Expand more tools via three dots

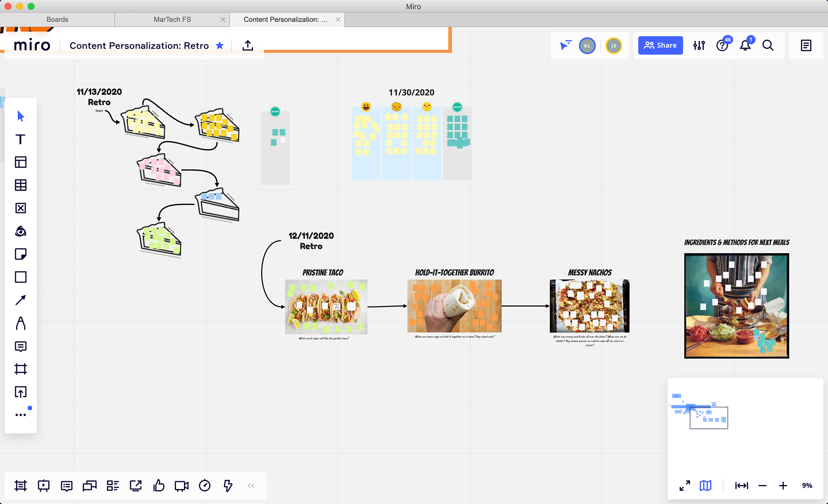[20, 415]
